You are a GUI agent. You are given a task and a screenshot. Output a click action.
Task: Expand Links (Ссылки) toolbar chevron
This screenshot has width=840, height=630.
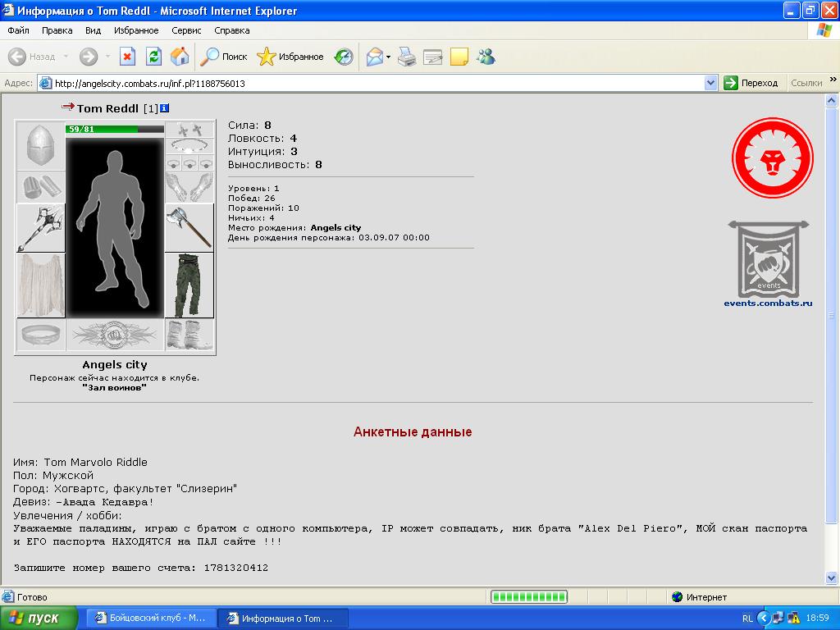[833, 80]
